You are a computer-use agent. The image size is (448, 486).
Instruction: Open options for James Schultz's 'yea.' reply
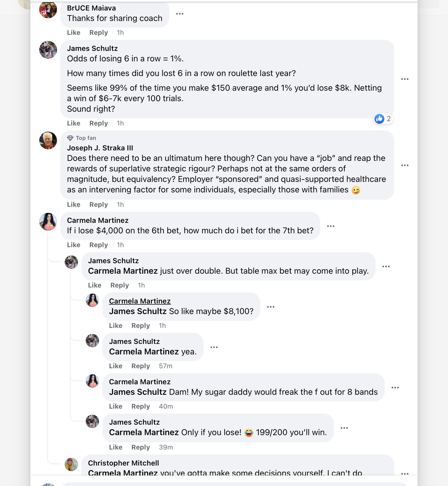(x=214, y=347)
